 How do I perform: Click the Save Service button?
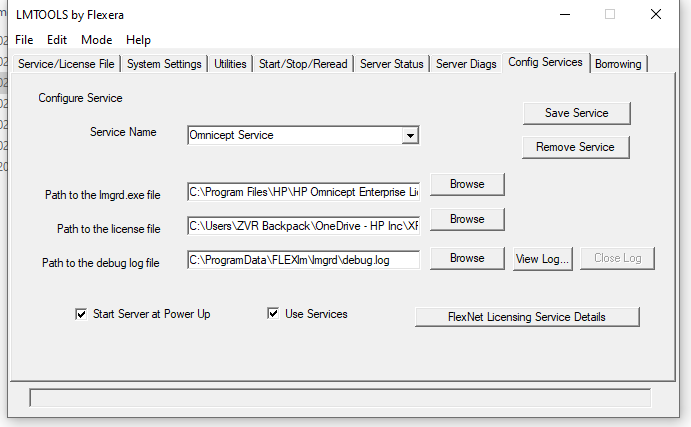[x=575, y=113]
